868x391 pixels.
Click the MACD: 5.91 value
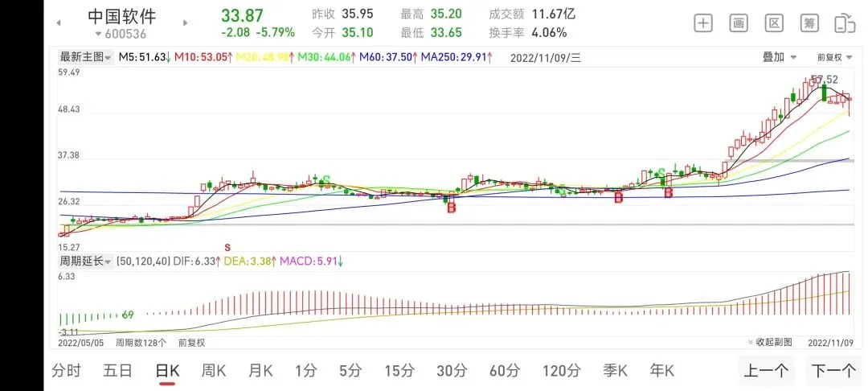point(312,261)
